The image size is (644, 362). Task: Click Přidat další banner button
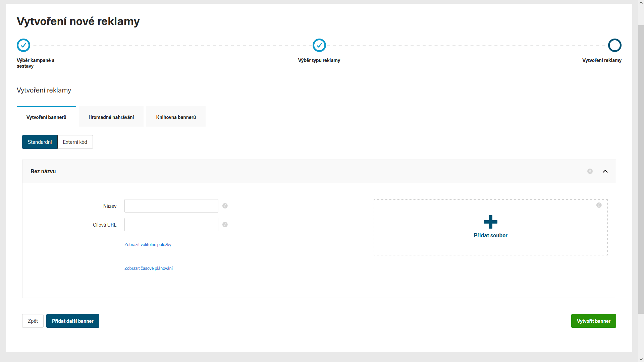pos(73,321)
